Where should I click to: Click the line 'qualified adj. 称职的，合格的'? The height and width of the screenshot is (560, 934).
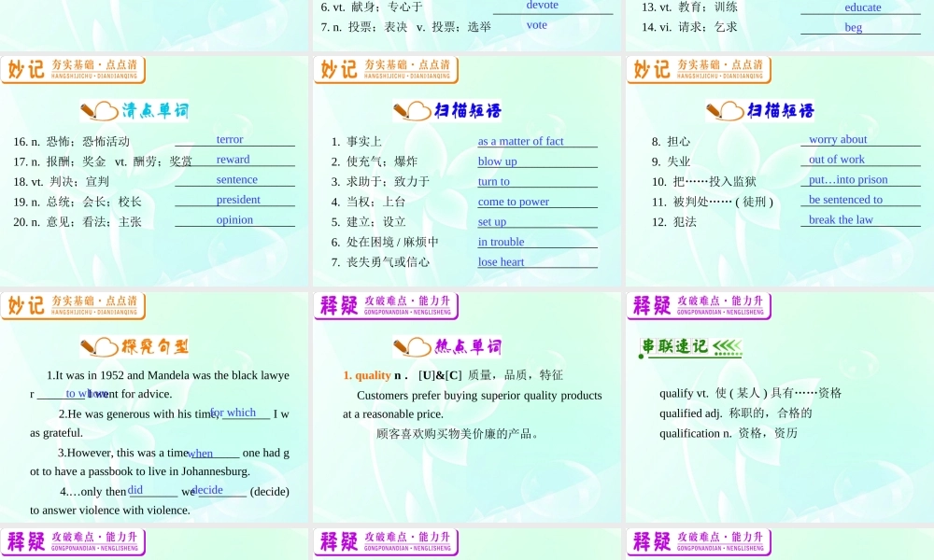736,413
